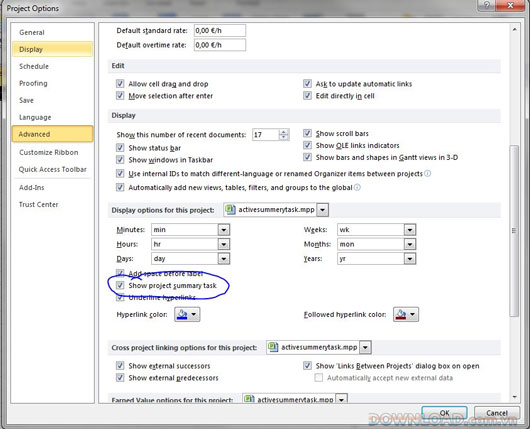Uncheck Allow cell drag and drop
This screenshot has width=530, height=429.
tap(120, 84)
